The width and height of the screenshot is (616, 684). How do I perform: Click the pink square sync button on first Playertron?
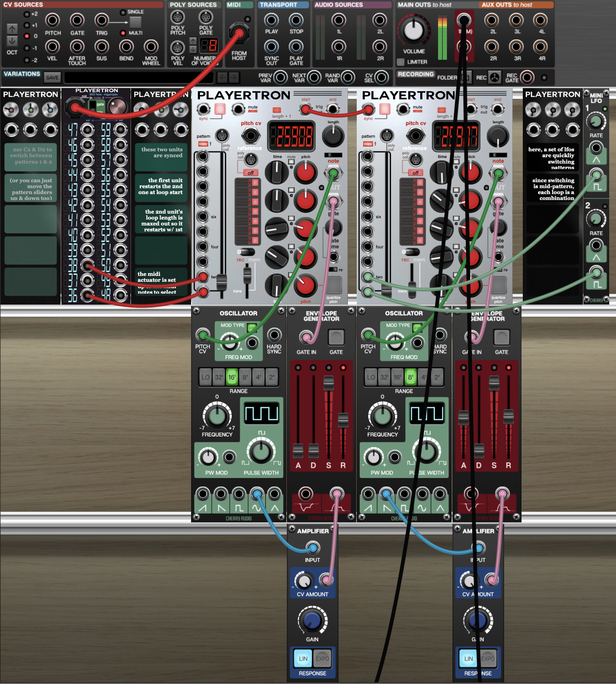click(220, 109)
